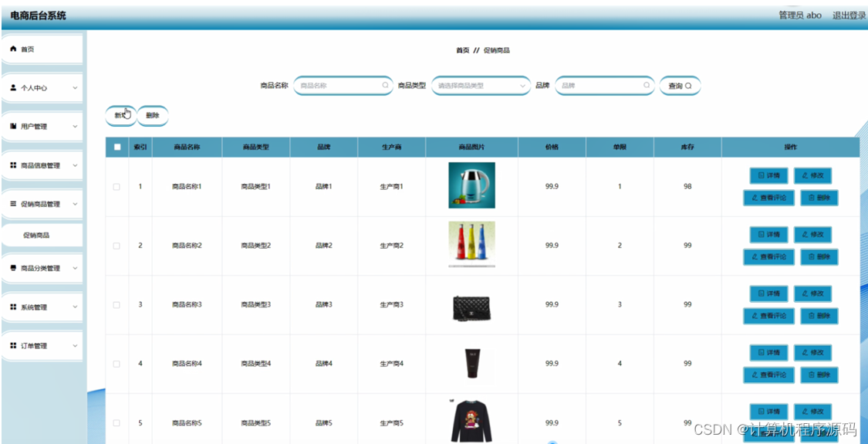The width and height of the screenshot is (868, 444).
Task: Click 查看评论 for 商品名称3
Action: pos(769,316)
